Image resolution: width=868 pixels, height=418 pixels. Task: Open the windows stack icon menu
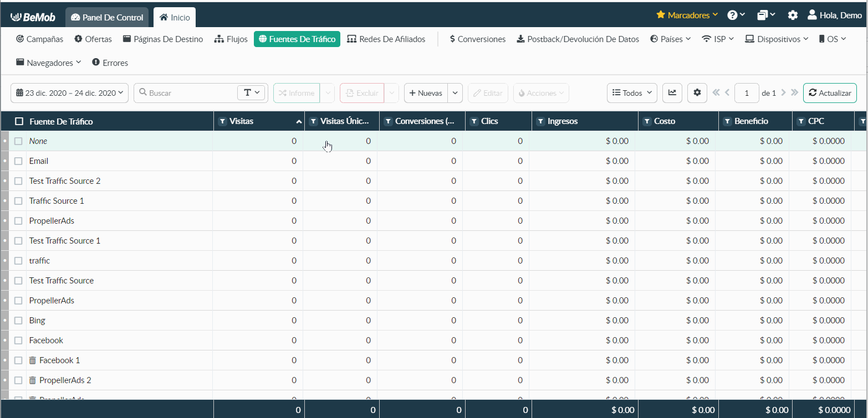tap(767, 16)
